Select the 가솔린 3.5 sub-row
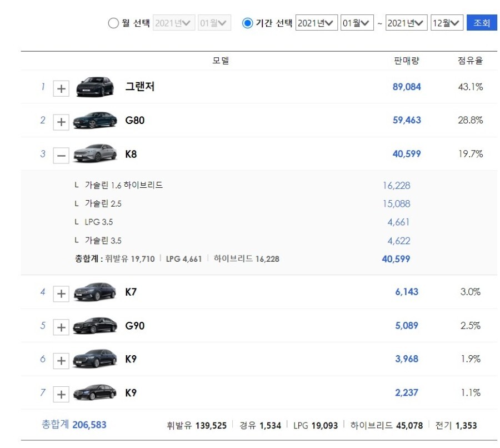 (103, 241)
